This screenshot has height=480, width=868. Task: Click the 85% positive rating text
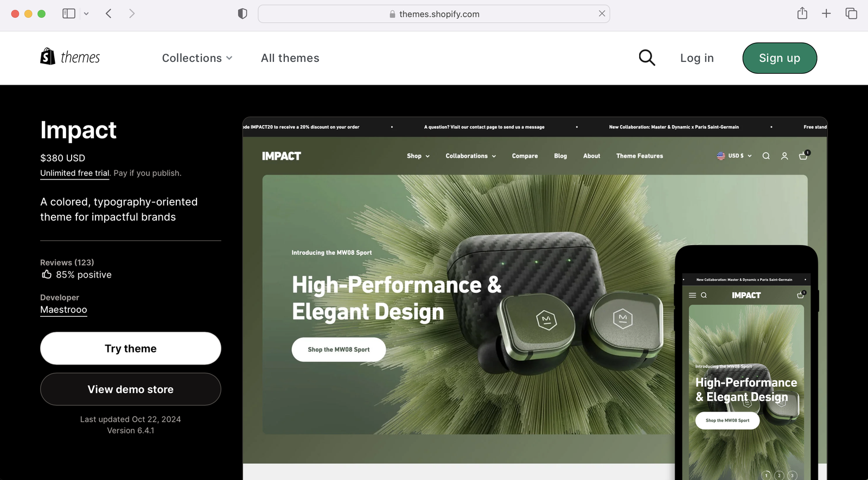(x=84, y=275)
